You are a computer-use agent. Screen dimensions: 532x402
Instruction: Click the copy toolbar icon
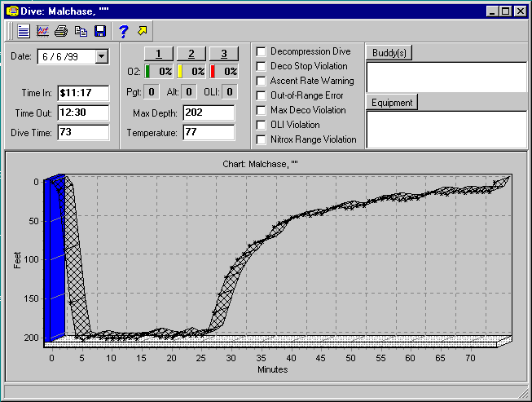tap(81, 31)
